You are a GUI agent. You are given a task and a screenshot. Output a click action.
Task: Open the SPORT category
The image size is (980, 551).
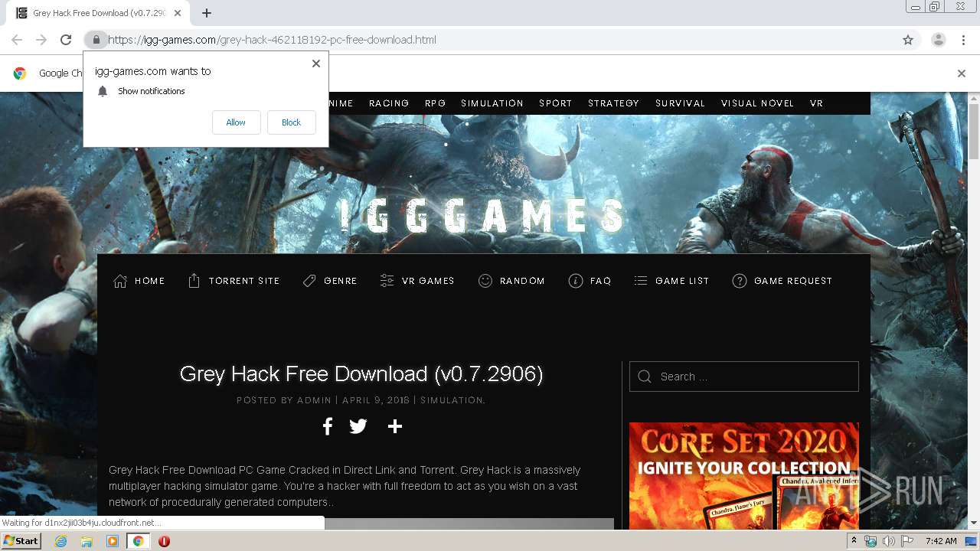556,103
